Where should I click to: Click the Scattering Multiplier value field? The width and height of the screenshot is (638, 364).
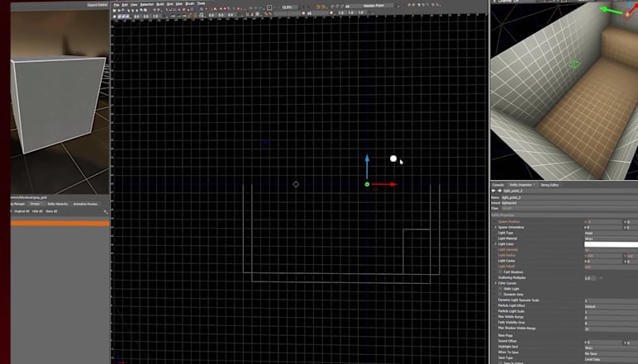pyautogui.click(x=590, y=278)
